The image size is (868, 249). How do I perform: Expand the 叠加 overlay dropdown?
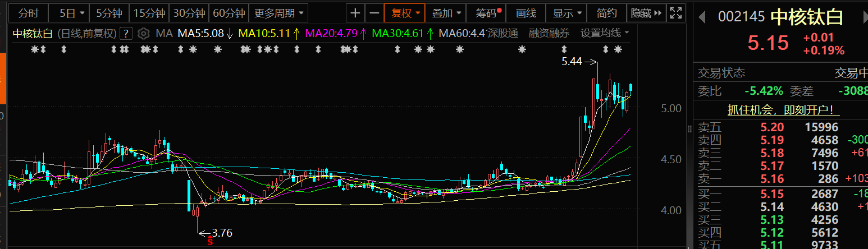click(446, 13)
